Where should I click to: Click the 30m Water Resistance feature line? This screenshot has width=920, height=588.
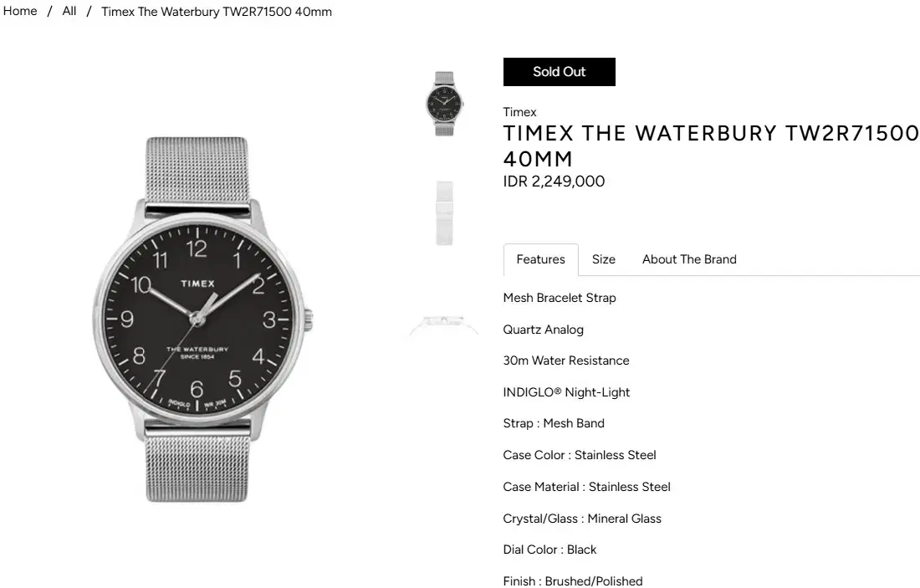(566, 360)
